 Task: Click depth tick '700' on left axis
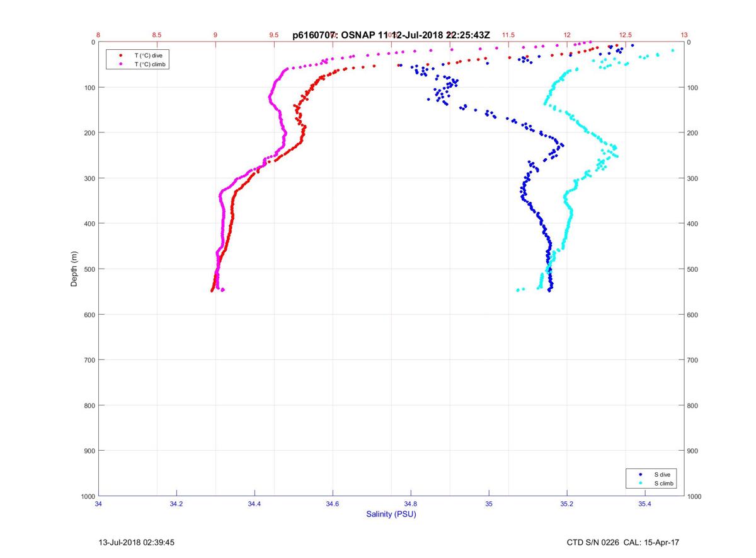coord(89,360)
